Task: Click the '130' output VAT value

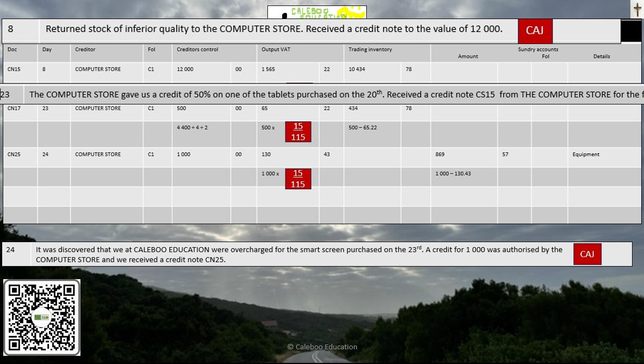Action: pos(266,154)
